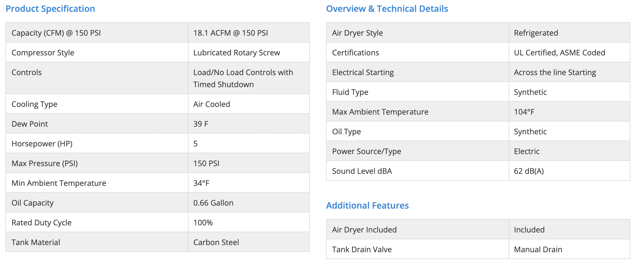644x267 pixels.
Task: Select the Across the line Starting value
Action: coord(555,72)
